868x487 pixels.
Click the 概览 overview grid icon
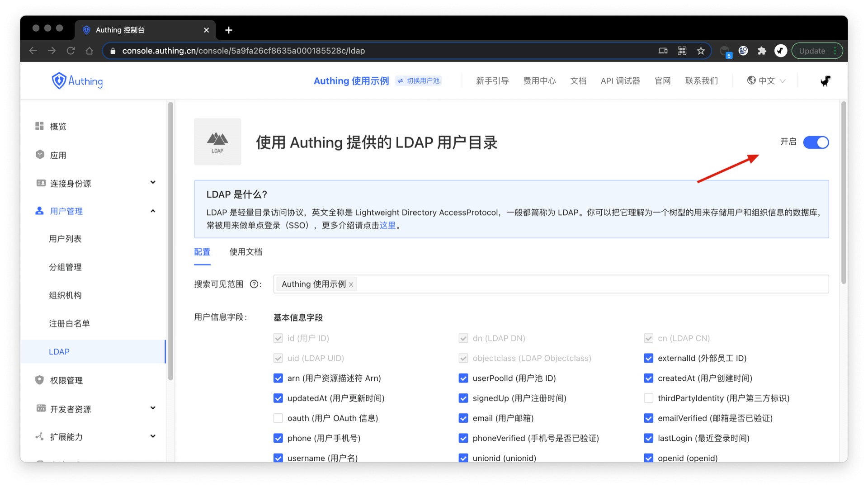coord(40,126)
